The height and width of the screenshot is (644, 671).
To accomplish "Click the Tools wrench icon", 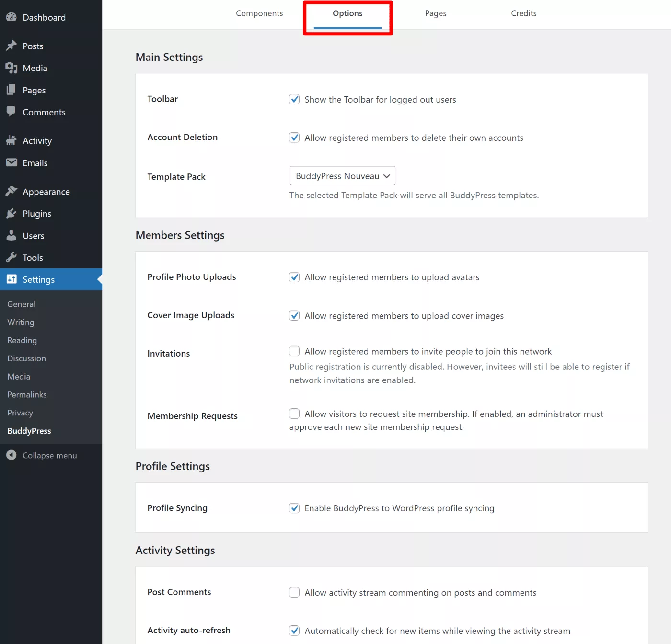I will click(x=12, y=257).
